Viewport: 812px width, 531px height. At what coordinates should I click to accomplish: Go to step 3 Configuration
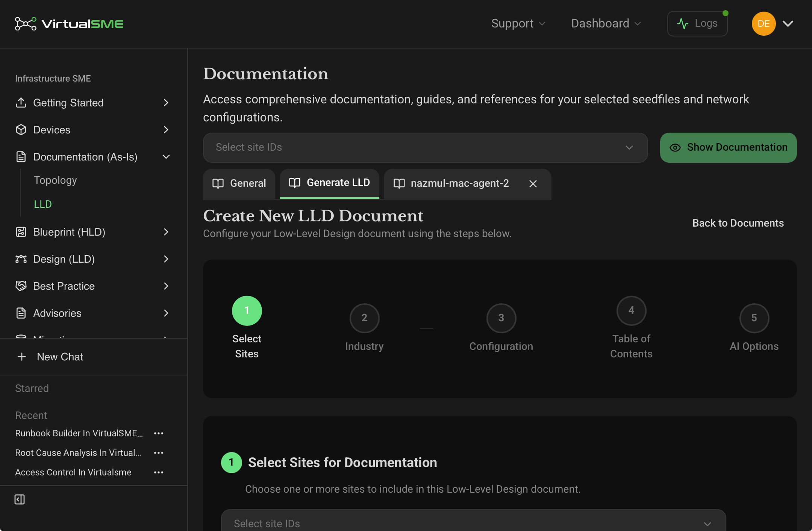click(x=501, y=327)
